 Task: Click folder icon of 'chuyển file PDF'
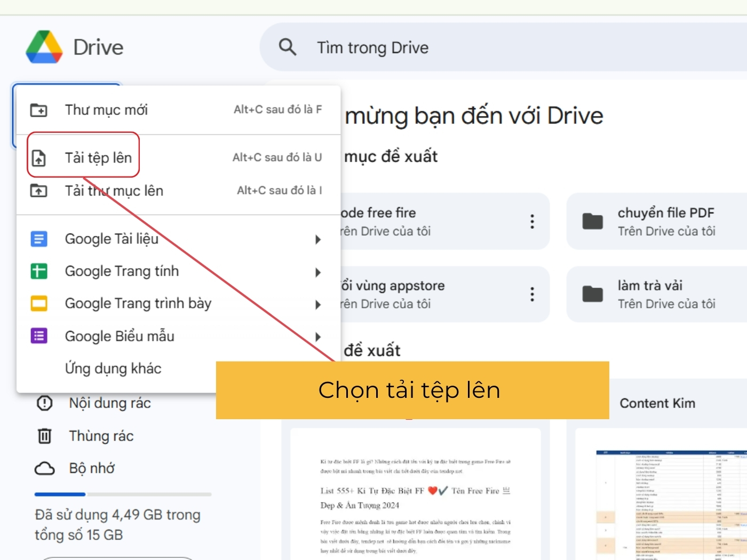[593, 221]
